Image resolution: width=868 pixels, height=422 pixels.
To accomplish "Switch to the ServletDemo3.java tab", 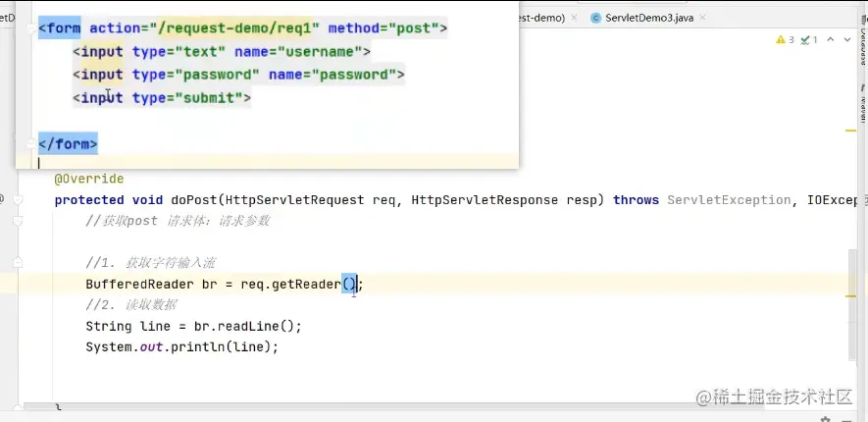I will [648, 18].
